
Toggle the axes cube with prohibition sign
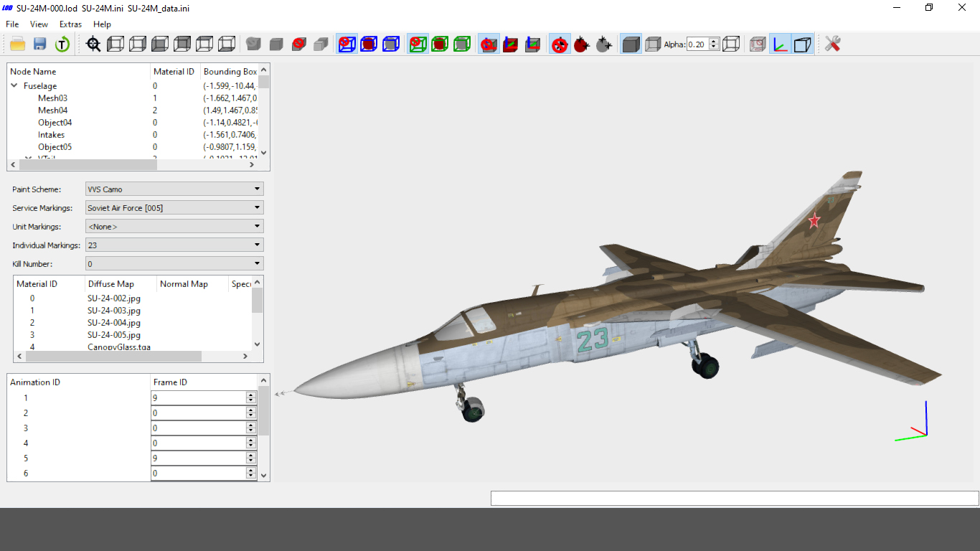pyautogui.click(x=489, y=44)
